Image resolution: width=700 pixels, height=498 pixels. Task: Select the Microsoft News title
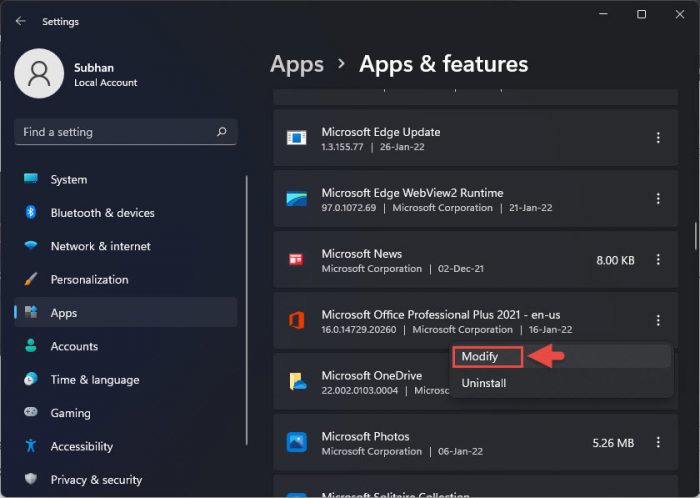362,254
